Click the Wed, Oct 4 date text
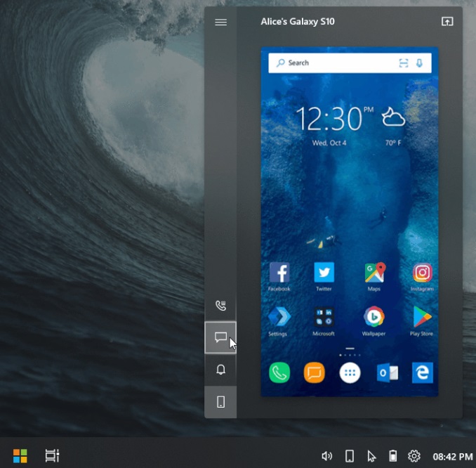 point(329,143)
